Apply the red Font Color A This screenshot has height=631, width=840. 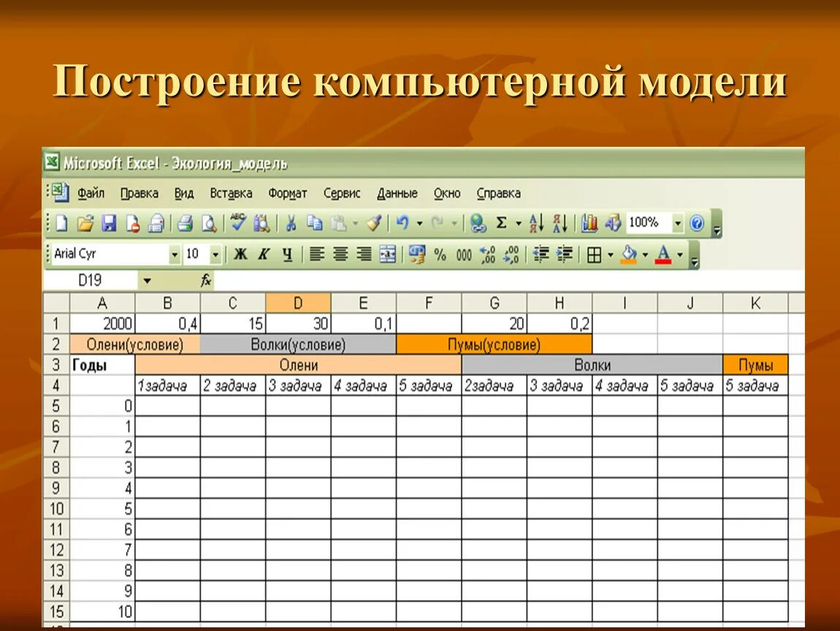pos(663,254)
